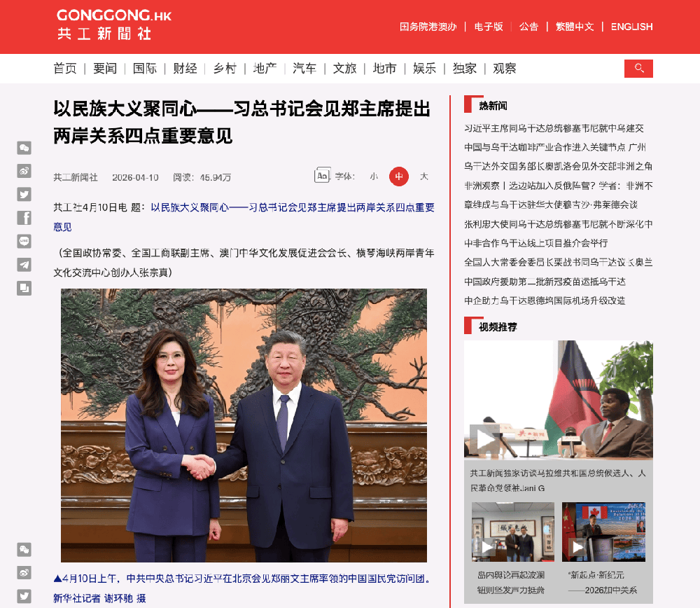Share via the upper WeChat sidebar icon
Viewport: 700px width, 608px height.
(24, 148)
